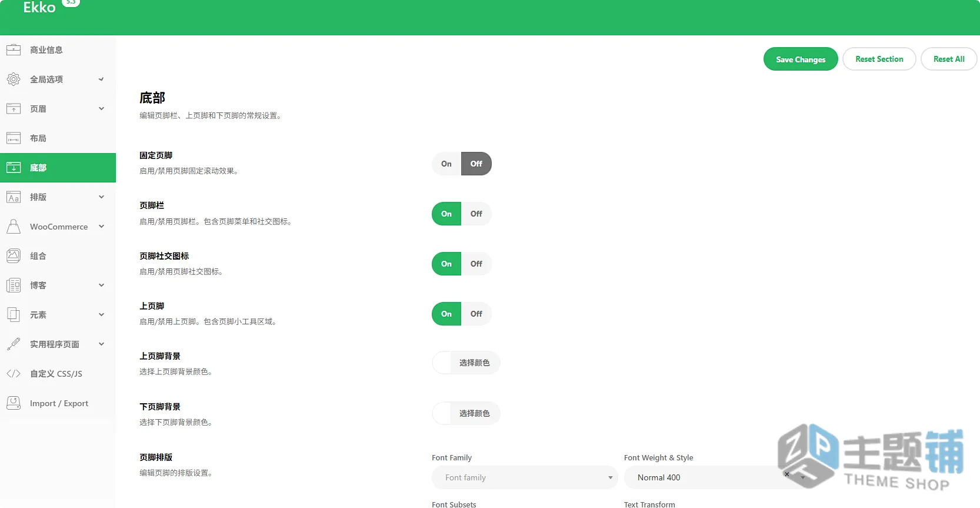This screenshot has width=980, height=508.
Task: Click the 上页脚背景 color swatch
Action: point(442,363)
